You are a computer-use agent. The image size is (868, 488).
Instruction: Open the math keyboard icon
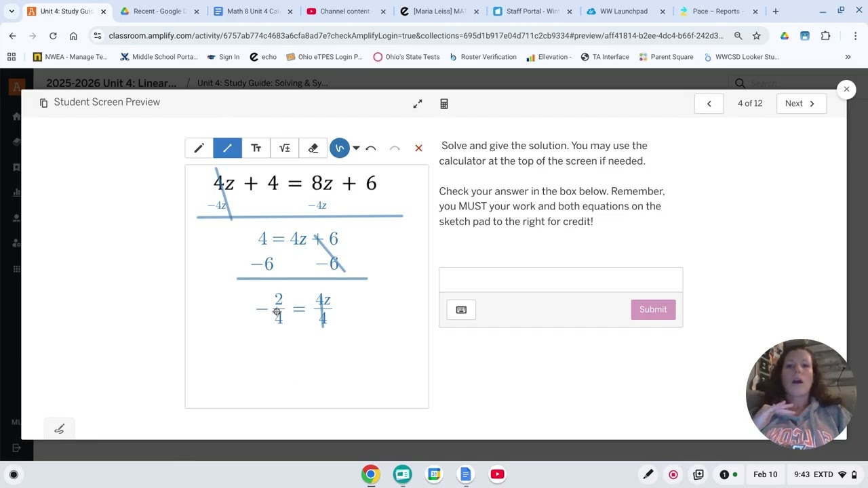click(x=461, y=310)
